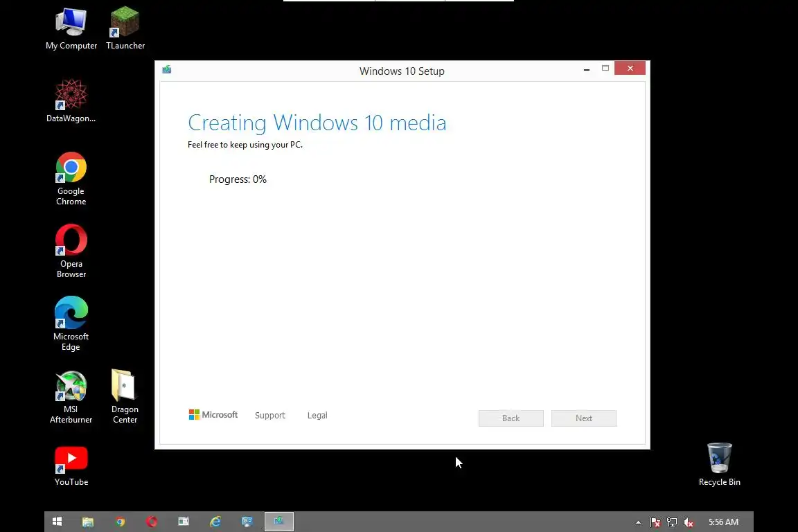Open Internet Explorer from the taskbar
Image resolution: width=798 pixels, height=532 pixels.
215,522
